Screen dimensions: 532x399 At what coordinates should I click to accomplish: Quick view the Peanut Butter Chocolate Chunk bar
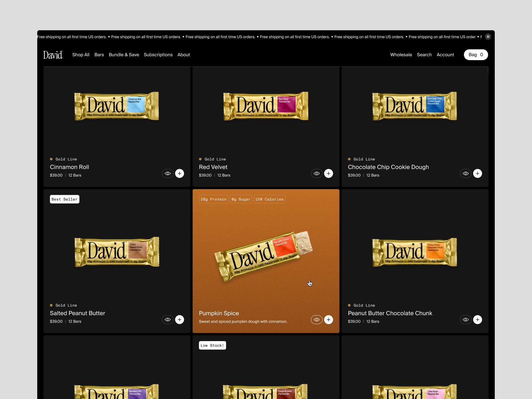pyautogui.click(x=465, y=320)
